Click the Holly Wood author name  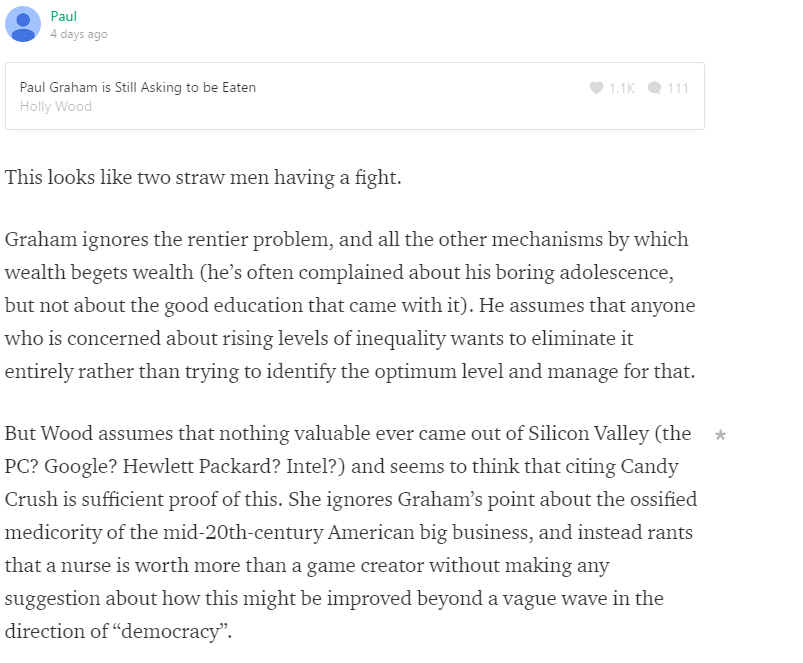pyautogui.click(x=56, y=106)
